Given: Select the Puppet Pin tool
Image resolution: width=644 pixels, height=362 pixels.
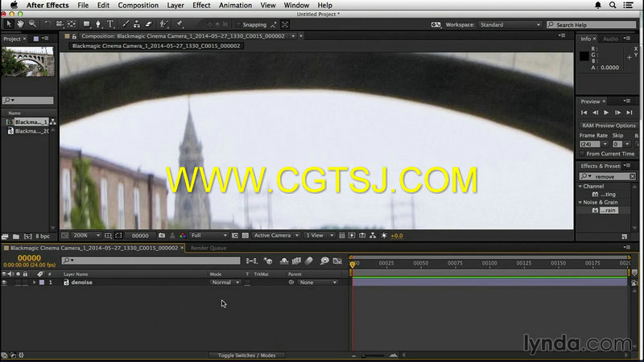Looking at the screenshot, I should pyautogui.click(x=180, y=24).
